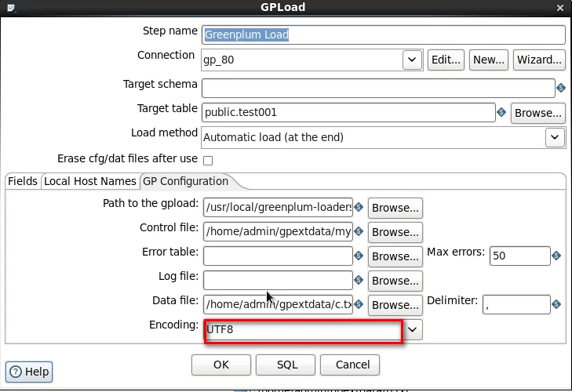
Task: Click variable icon next to gpload path
Action: click(x=359, y=207)
